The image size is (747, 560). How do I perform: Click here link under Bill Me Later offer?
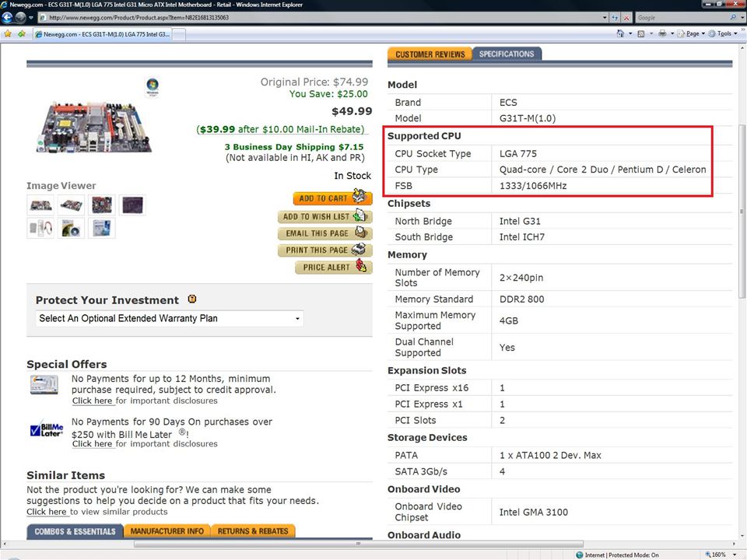[93, 444]
